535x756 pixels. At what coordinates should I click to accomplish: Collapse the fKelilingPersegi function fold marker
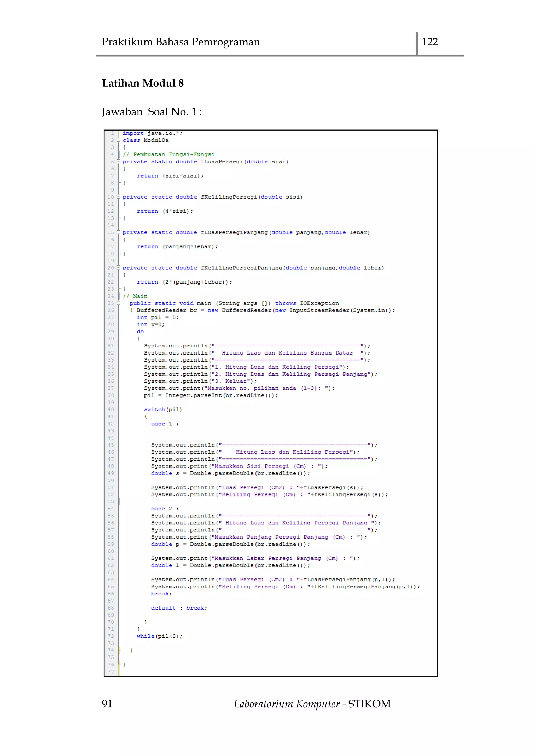click(x=118, y=197)
